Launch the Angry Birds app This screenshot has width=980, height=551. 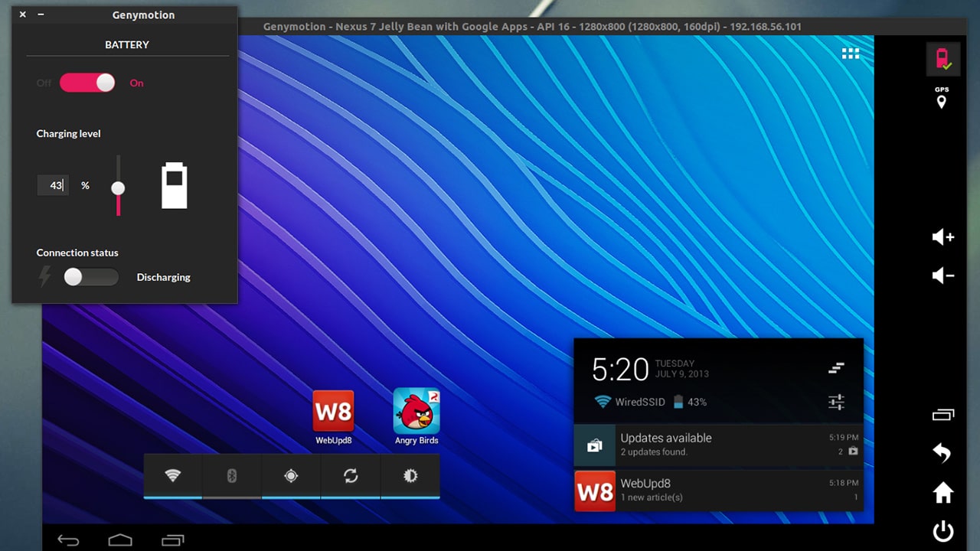pos(416,413)
